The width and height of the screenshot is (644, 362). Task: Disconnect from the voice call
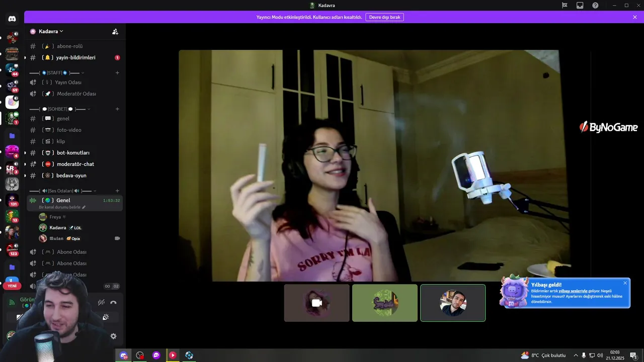(113, 302)
